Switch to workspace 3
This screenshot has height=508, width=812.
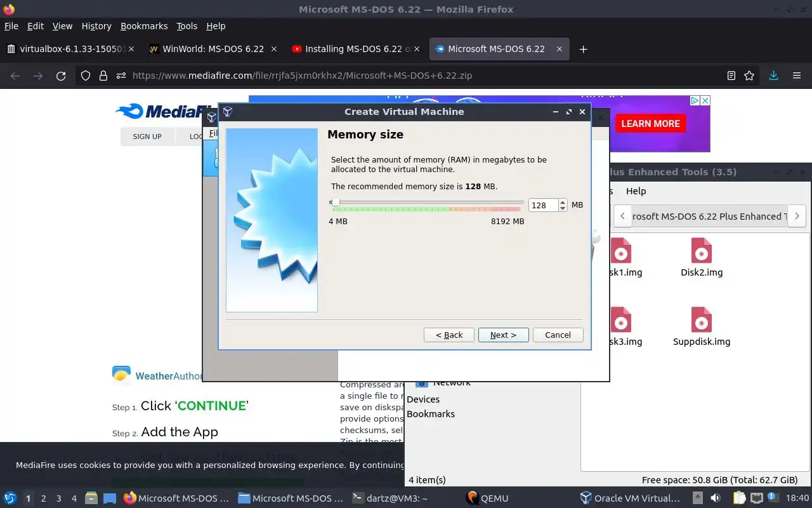point(59,498)
